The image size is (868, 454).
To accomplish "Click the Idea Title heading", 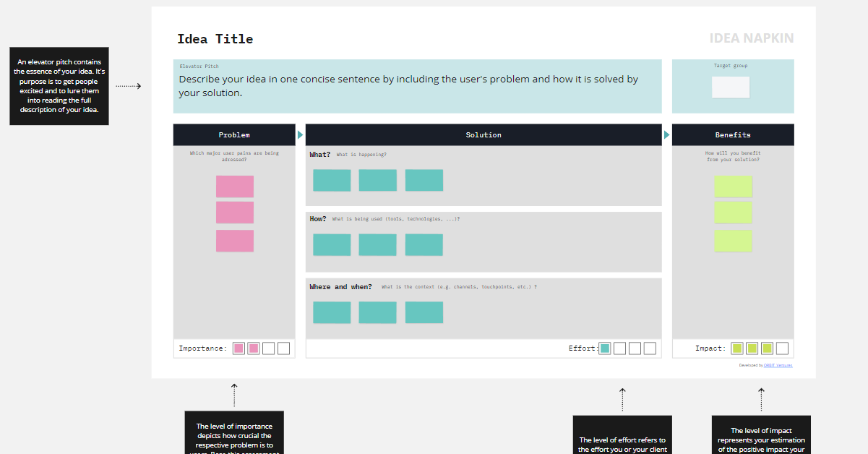I will click(215, 38).
